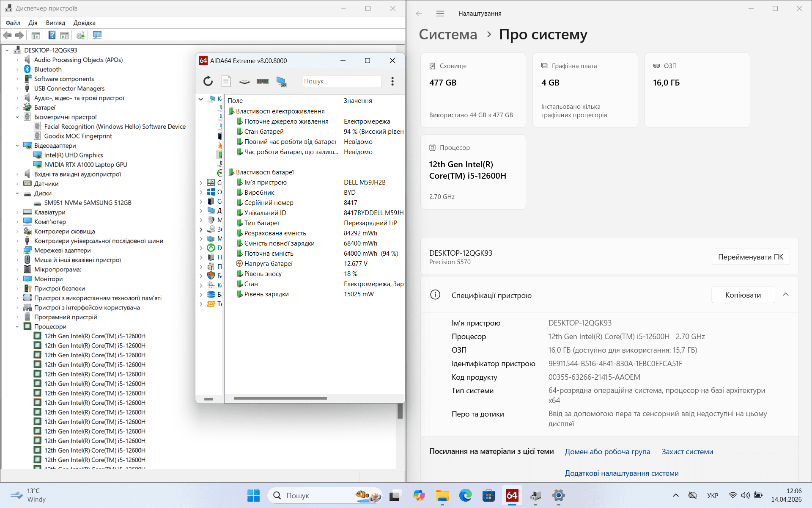Expand the Мережеві адаптери category
The width and height of the screenshot is (812, 508).
pyautogui.click(x=17, y=250)
